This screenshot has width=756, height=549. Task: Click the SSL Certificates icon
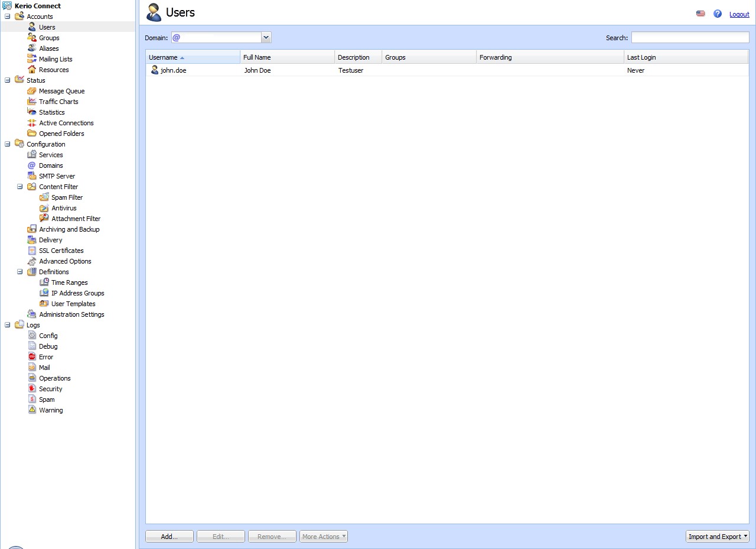click(32, 251)
